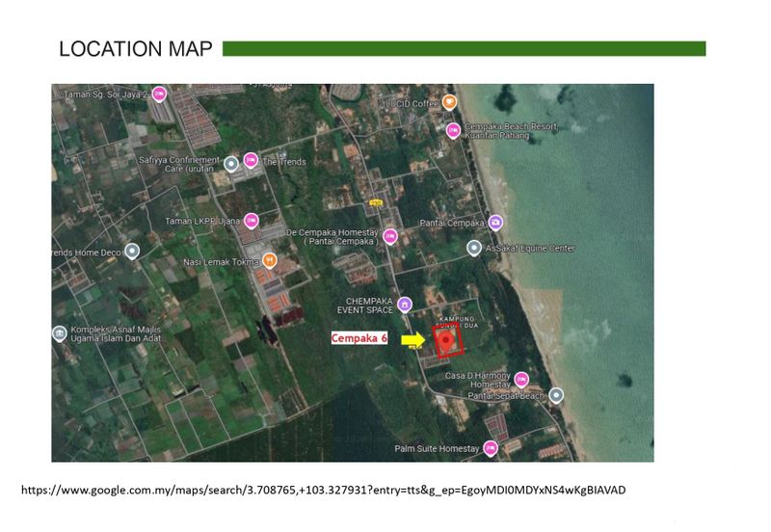Open the Nasi Lemak Tokma restaurant marker
The height and width of the screenshot is (532, 771).
(270, 260)
